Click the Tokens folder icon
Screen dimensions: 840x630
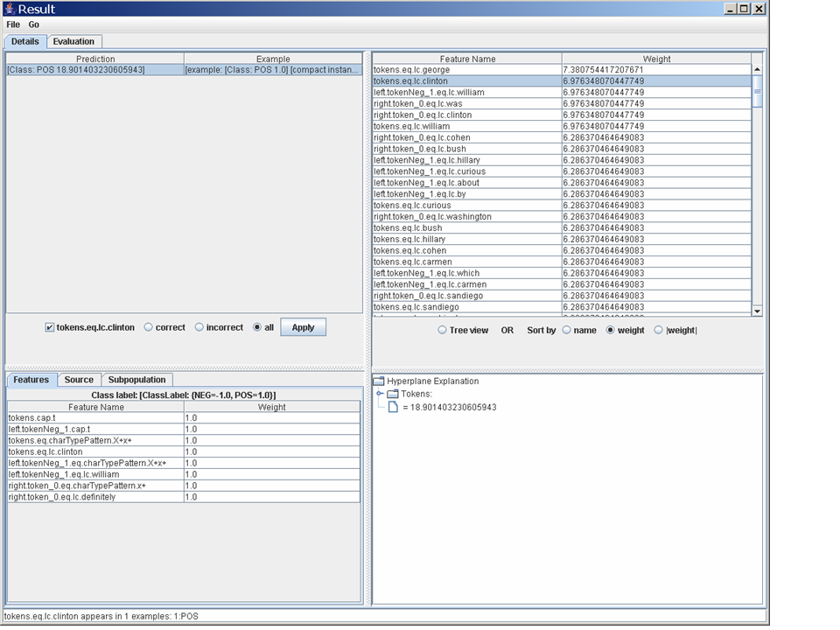[x=392, y=394]
